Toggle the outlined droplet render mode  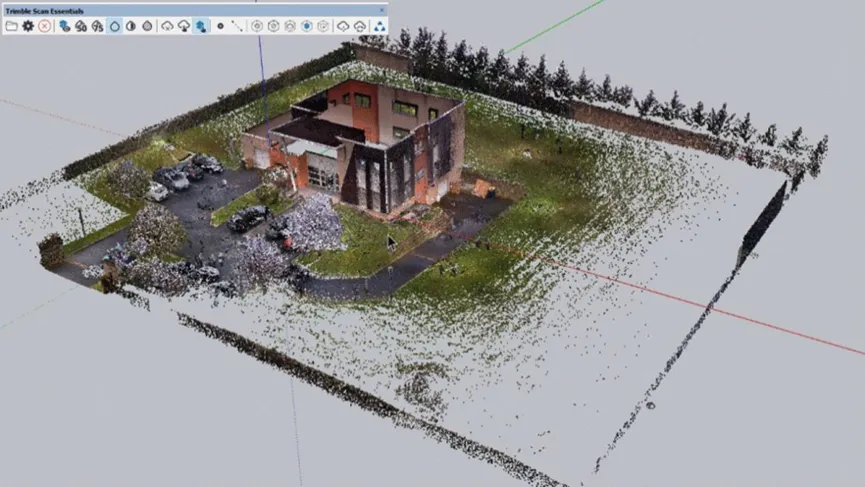coord(115,26)
